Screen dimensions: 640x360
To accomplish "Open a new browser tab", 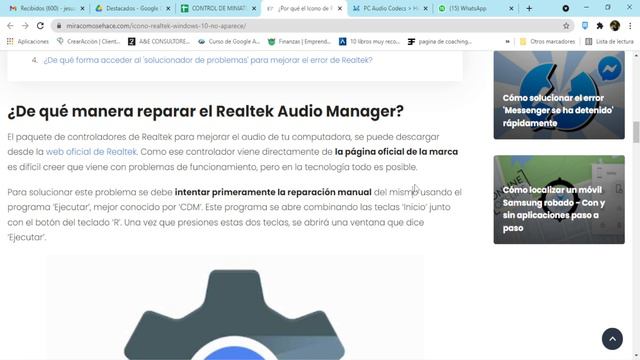I will point(529,8).
